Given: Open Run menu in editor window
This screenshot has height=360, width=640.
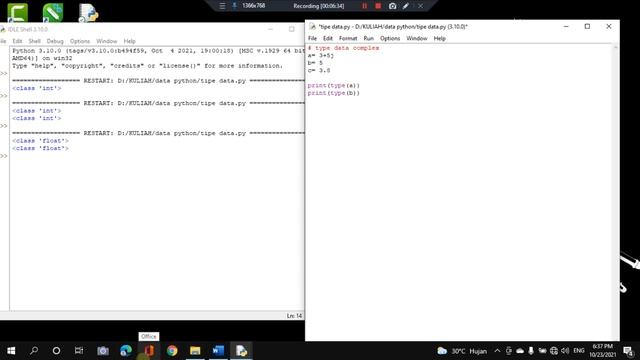Looking at the screenshot, I should 369,38.
